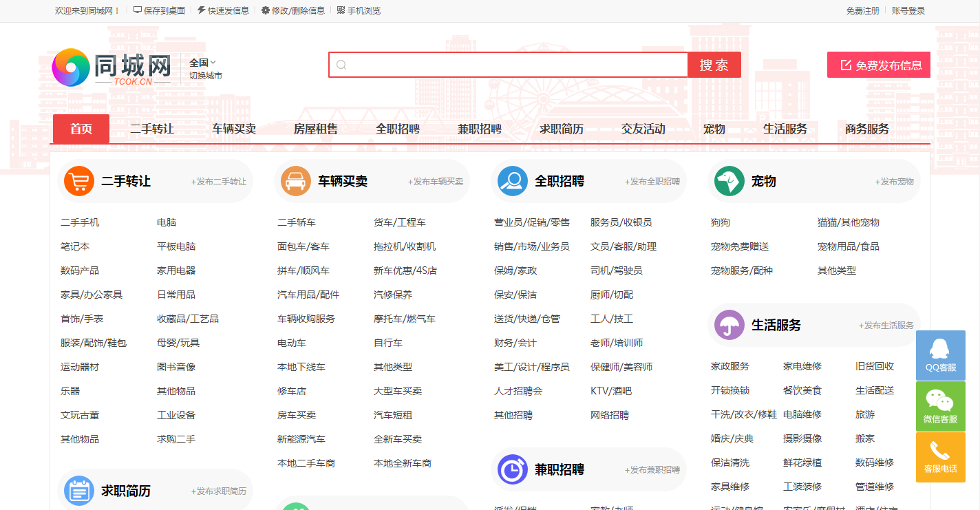Click the 求职简历 notepad icon
Viewport: 980px width, 510px height.
pos(78,491)
